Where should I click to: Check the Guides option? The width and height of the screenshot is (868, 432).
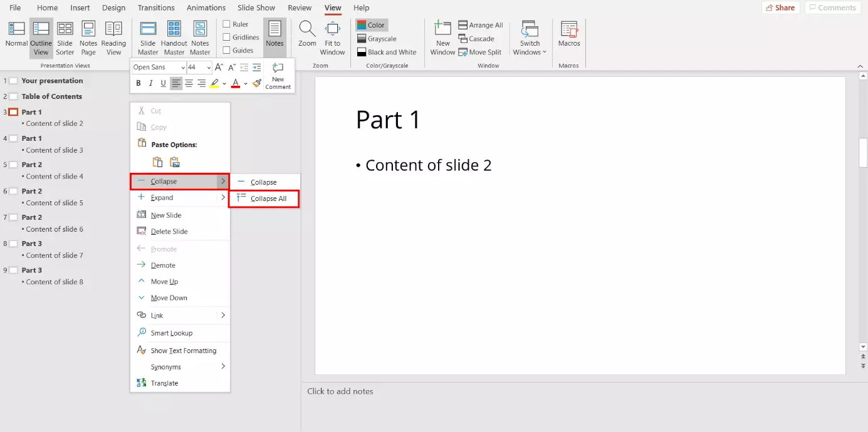click(x=227, y=51)
